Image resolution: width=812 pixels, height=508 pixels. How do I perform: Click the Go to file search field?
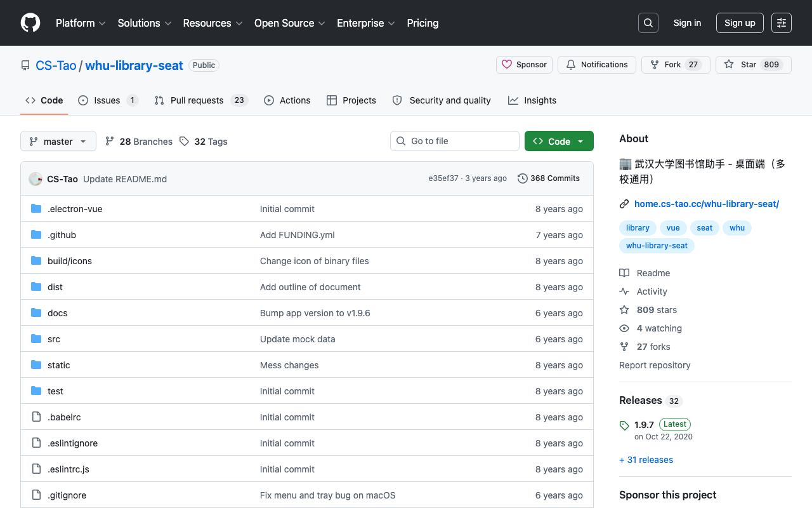pos(455,141)
